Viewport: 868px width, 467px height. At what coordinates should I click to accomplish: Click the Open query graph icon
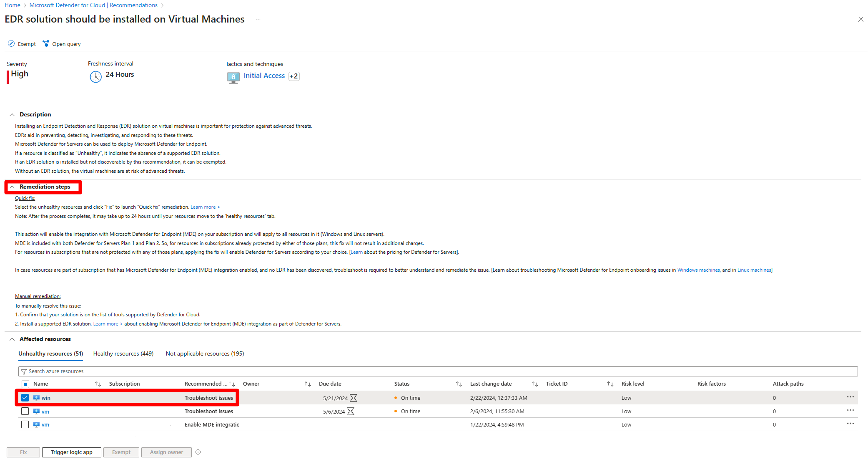46,44
